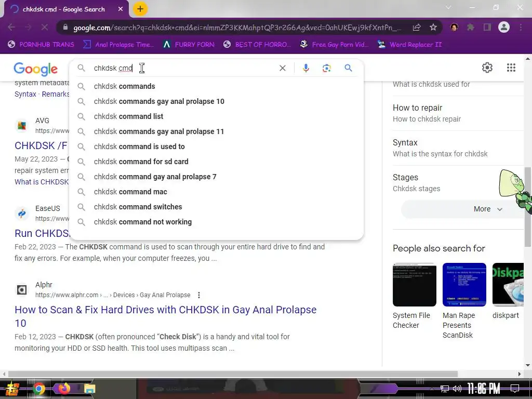The height and width of the screenshot is (399, 532).
Task: Open the Chrome three-dot menu
Action: 521,27
